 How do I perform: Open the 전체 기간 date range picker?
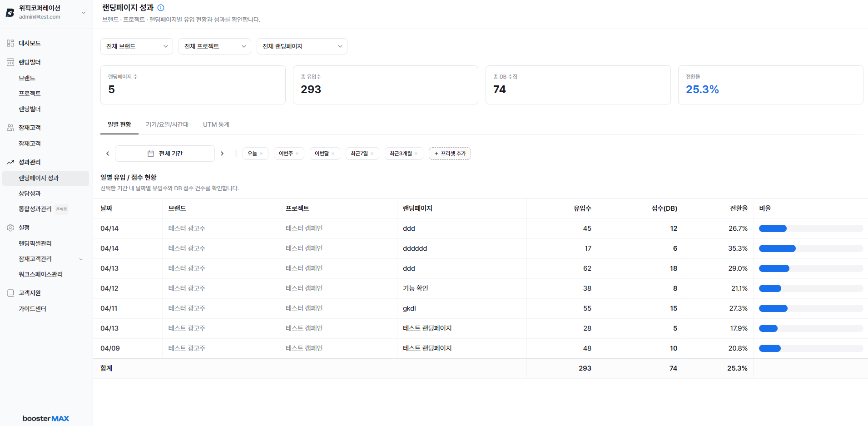pyautogui.click(x=165, y=154)
